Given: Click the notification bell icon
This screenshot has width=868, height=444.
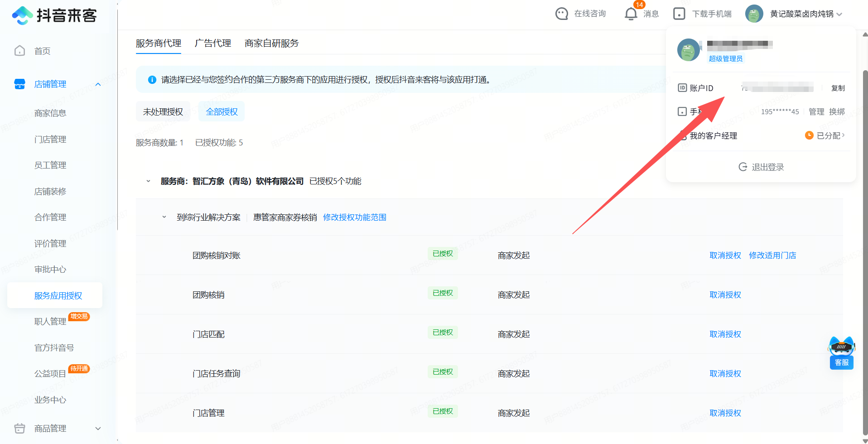Looking at the screenshot, I should click(x=631, y=14).
